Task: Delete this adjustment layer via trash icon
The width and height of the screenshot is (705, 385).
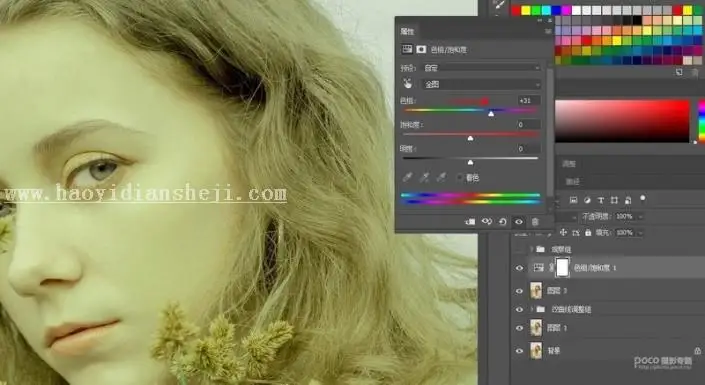Action: coord(535,222)
